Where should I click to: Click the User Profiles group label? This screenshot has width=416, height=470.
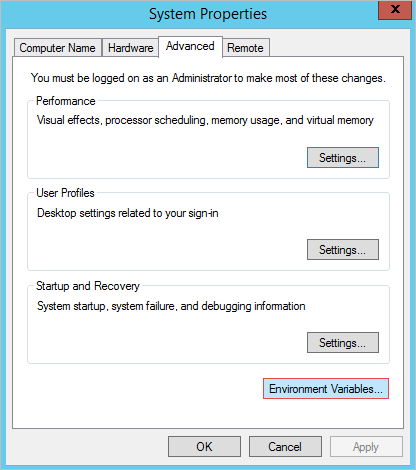[65, 193]
